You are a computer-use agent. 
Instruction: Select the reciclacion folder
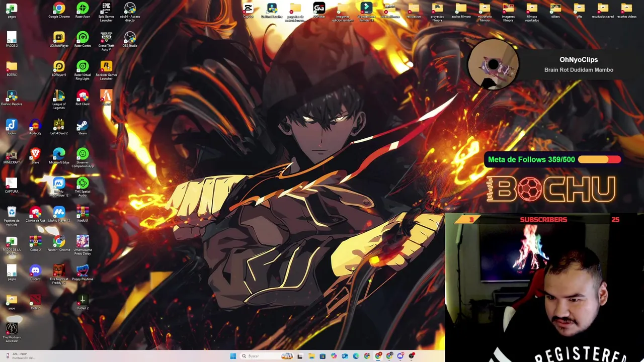(414, 10)
